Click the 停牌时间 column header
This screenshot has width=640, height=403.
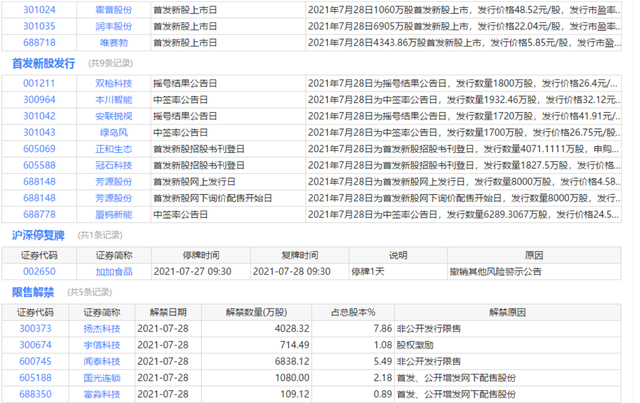201,255
